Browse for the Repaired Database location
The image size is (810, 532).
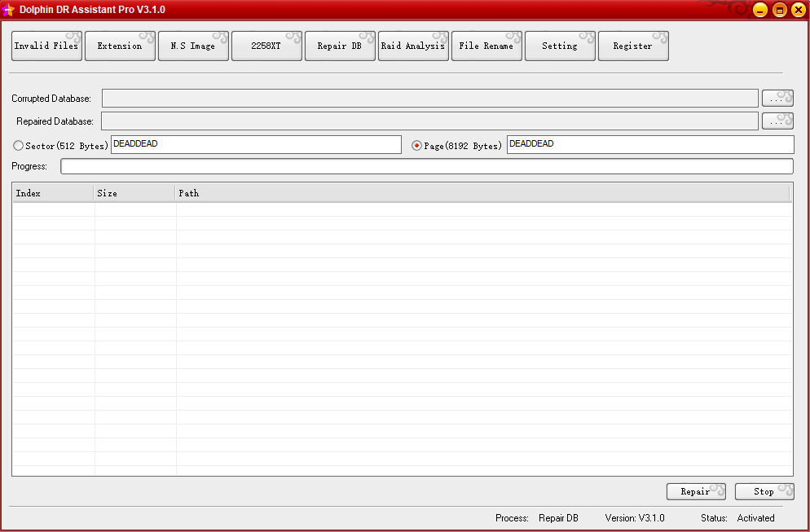777,121
